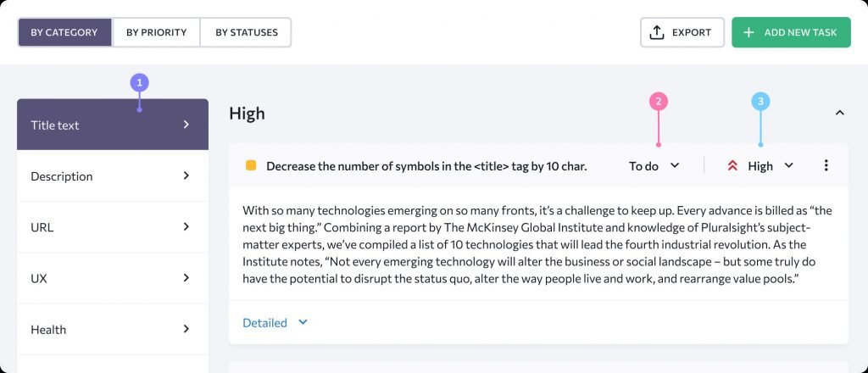
Task: Switch to the By Category tab
Action: point(64,32)
